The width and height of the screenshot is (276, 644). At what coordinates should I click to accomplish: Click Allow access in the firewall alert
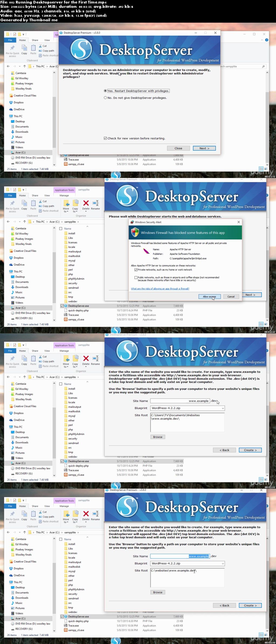click(210, 297)
